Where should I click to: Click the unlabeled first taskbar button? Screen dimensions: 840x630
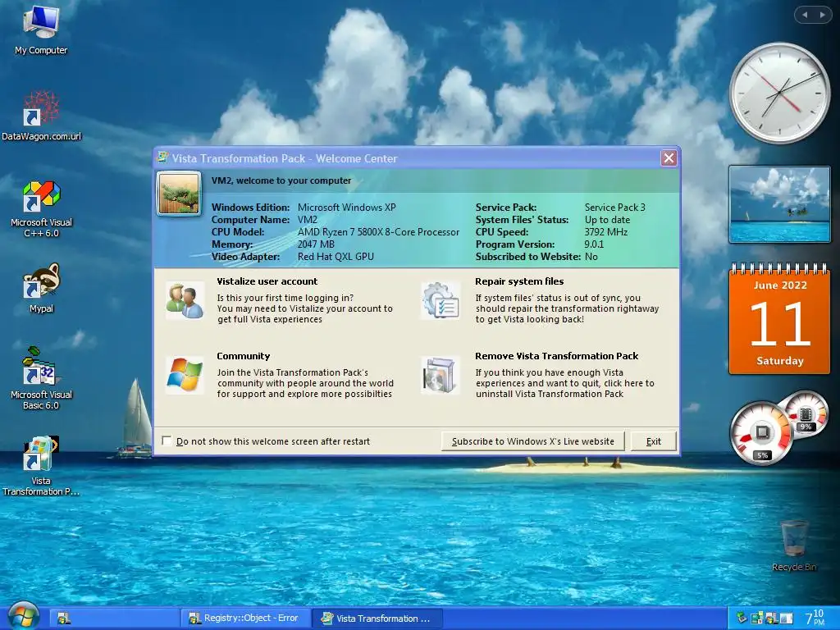[x=115, y=619]
